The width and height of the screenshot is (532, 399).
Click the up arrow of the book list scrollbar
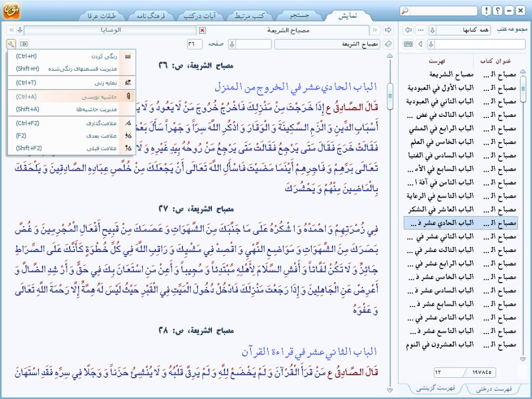coord(523,71)
